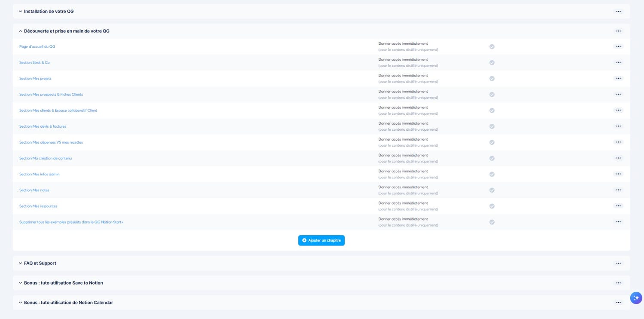Toggle published check for Section Mes projets
644x319 pixels.
click(492, 79)
